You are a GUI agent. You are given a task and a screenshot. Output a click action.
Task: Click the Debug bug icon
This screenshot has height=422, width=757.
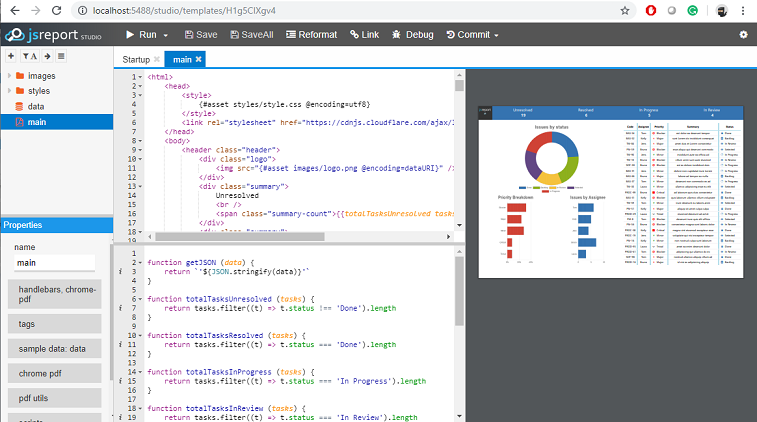(x=397, y=35)
